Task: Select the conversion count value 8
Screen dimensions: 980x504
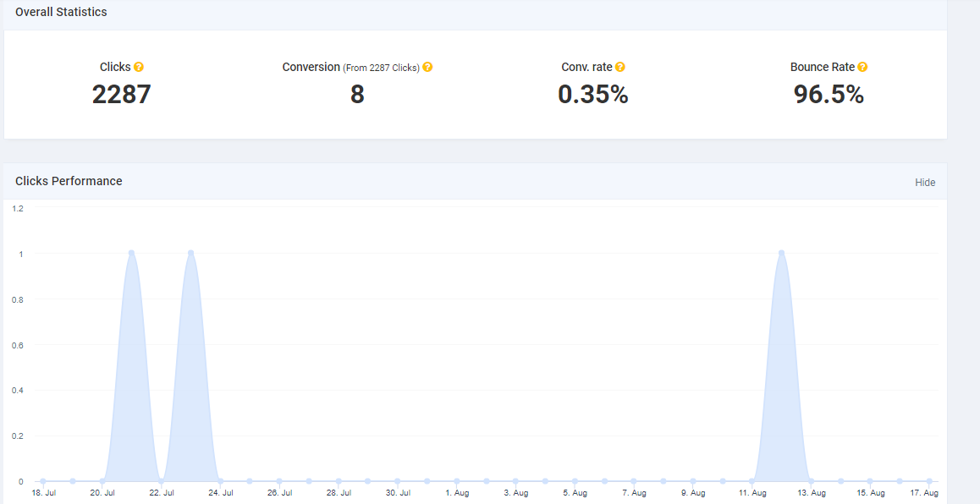Action: coord(357,95)
